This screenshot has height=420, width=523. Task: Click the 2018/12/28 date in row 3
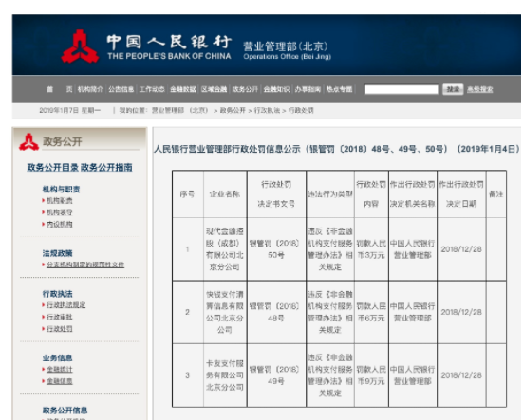pos(461,375)
